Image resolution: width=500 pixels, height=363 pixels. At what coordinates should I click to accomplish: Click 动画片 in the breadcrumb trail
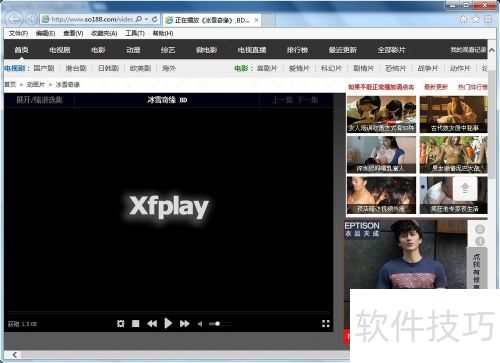(x=36, y=85)
